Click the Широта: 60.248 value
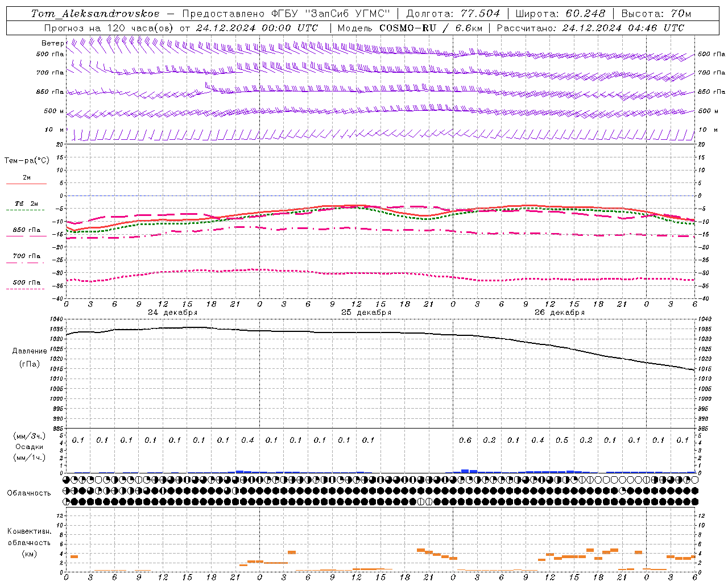Screen dimensions: 728x582 coord(561,14)
